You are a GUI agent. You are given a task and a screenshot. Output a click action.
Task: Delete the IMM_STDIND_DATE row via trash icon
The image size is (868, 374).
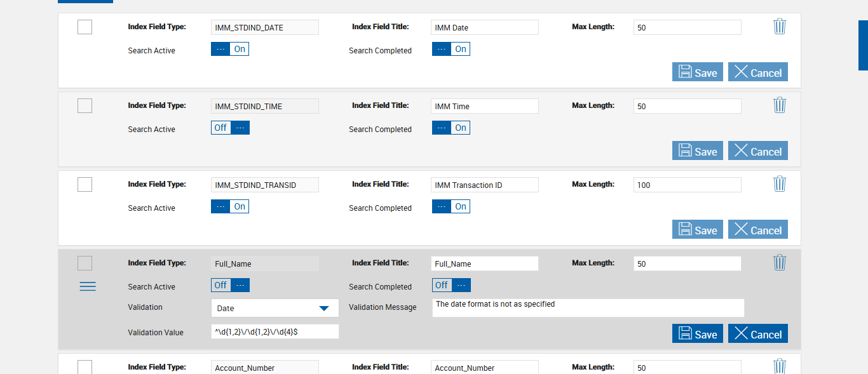click(780, 27)
